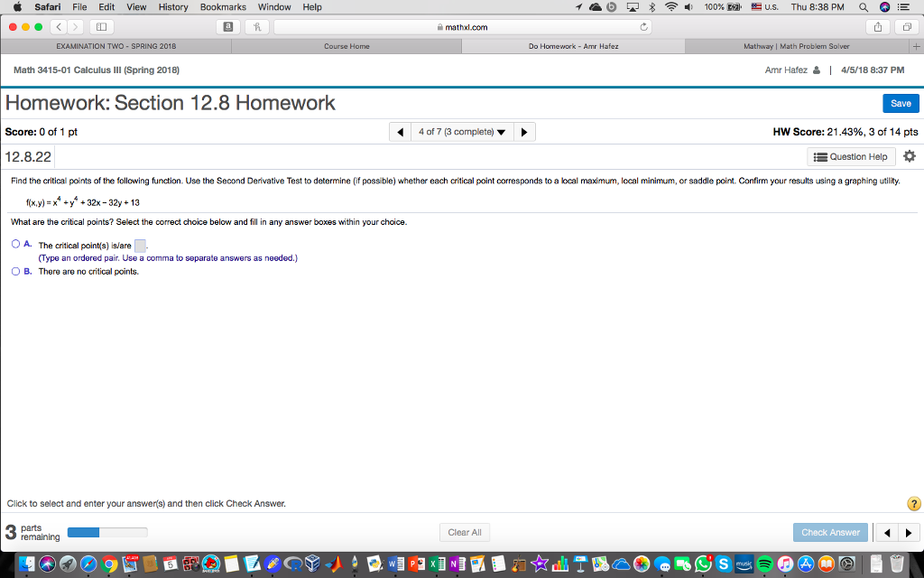Open the Bookmarks menu
924x578 pixels.
click(222, 7)
